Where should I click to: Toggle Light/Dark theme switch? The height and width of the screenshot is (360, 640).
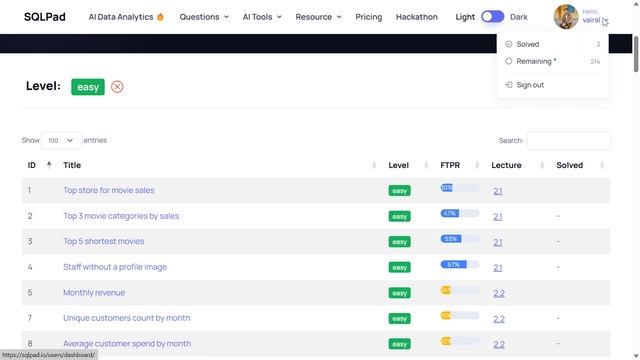(492, 17)
